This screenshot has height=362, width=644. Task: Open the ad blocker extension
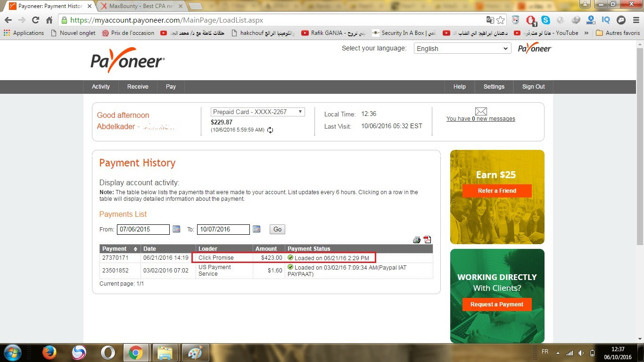click(531, 20)
